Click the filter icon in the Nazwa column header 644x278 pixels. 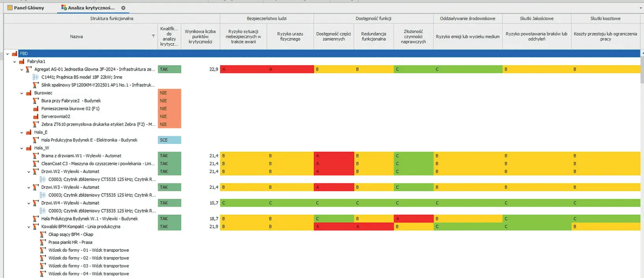click(x=153, y=36)
